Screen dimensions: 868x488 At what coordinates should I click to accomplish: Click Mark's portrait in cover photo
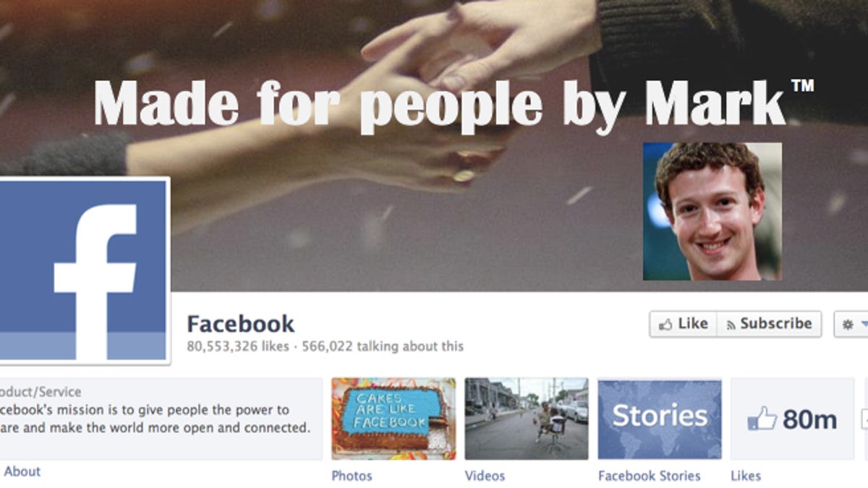[x=712, y=211]
